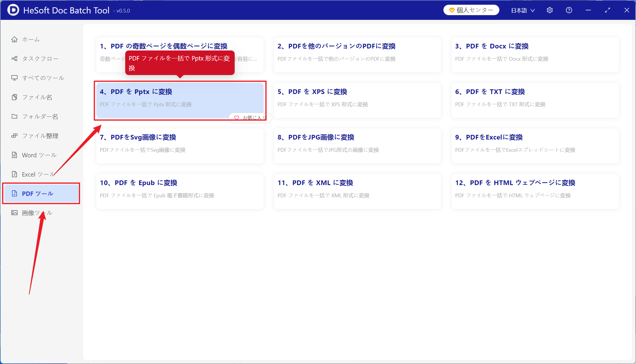Open PDFをExcelに変換 tool

coord(535,146)
